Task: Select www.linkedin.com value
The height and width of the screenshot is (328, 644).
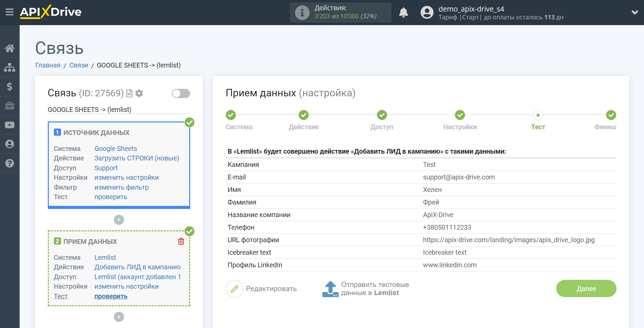Action: [x=449, y=265]
